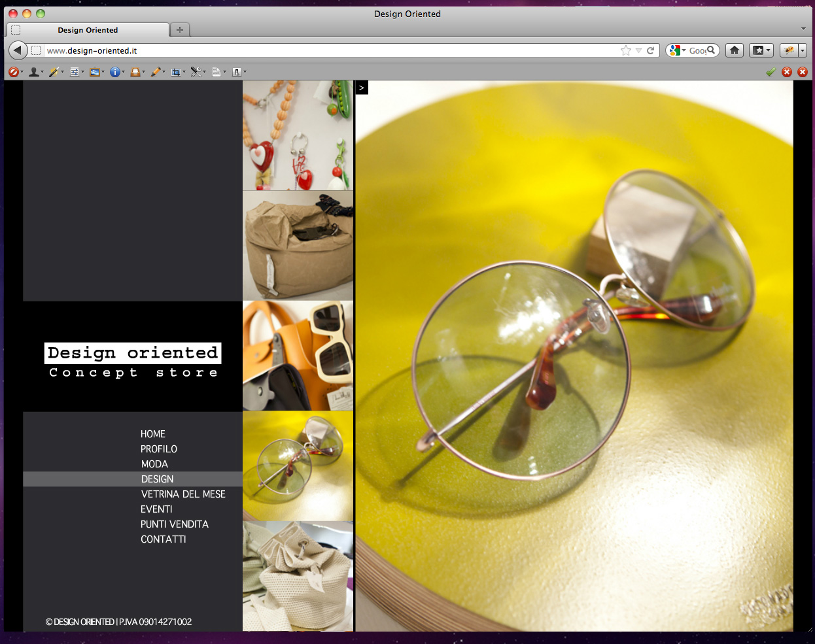815x644 pixels.
Task: View the white sunglasses and orange bag thumbnail
Action: point(298,356)
